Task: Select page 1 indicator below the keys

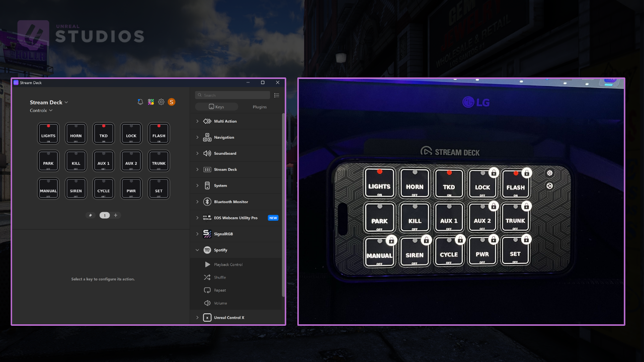Action: coord(104,215)
